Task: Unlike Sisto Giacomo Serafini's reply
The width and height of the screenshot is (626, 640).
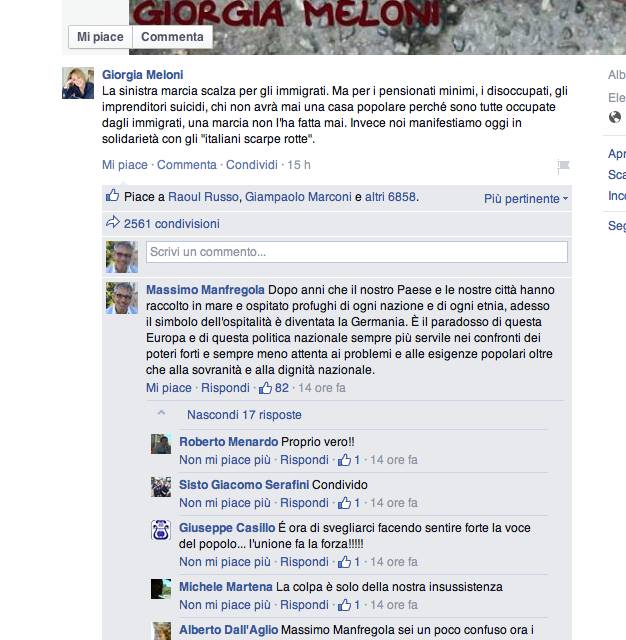Action: pyautogui.click(x=225, y=503)
